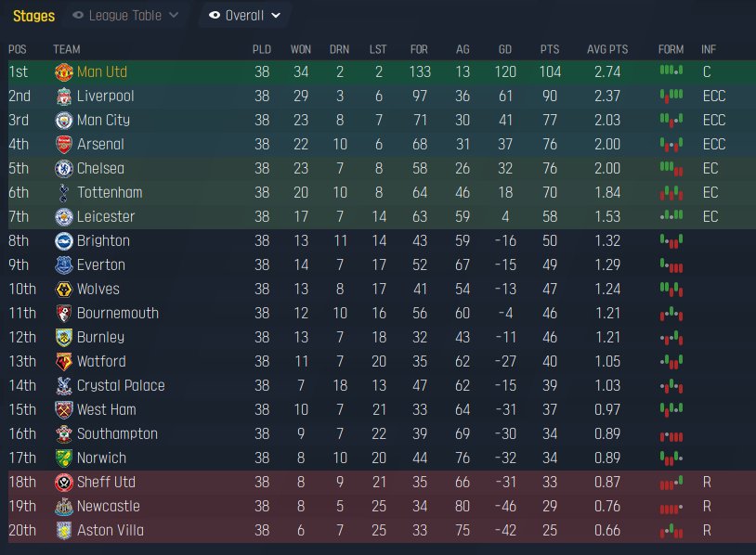Open the Chelsea team link
This screenshot has height=555, width=756.
click(x=100, y=169)
